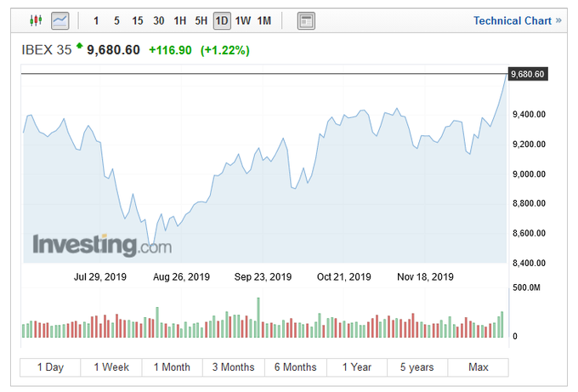Click the +116.90 change value

click(170, 50)
